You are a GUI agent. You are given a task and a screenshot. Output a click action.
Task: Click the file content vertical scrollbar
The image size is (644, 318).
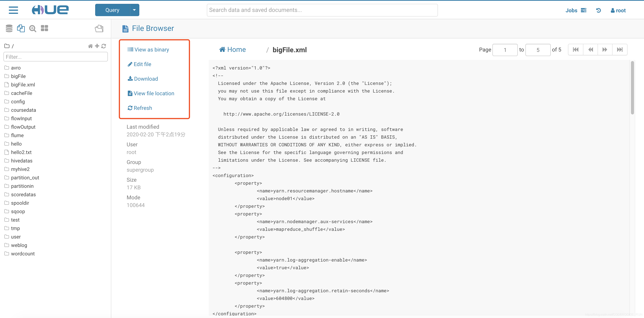click(632, 88)
